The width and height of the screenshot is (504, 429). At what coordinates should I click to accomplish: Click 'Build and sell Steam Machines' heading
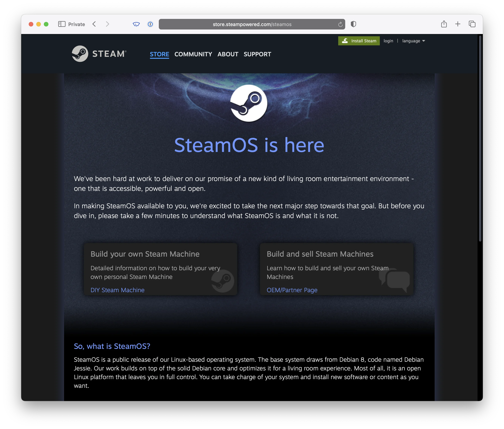pos(320,254)
